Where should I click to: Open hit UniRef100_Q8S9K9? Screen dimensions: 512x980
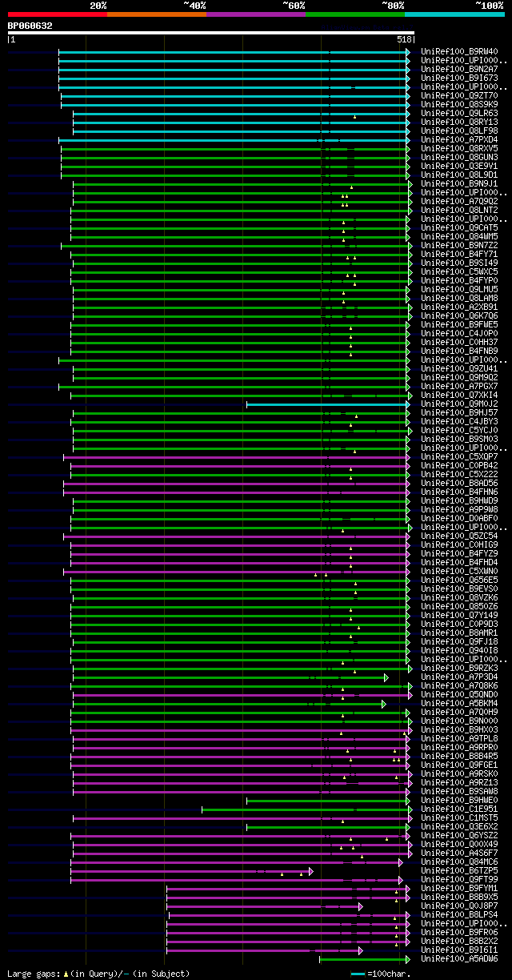pos(459,105)
